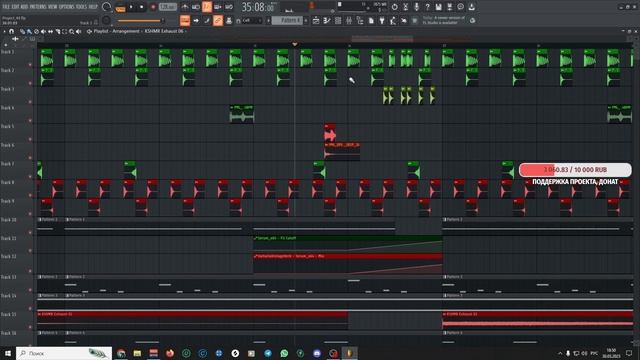Image resolution: width=640 pixels, height=360 pixels.
Task: Toggle the playlist magnet snap icon
Action: (12, 31)
